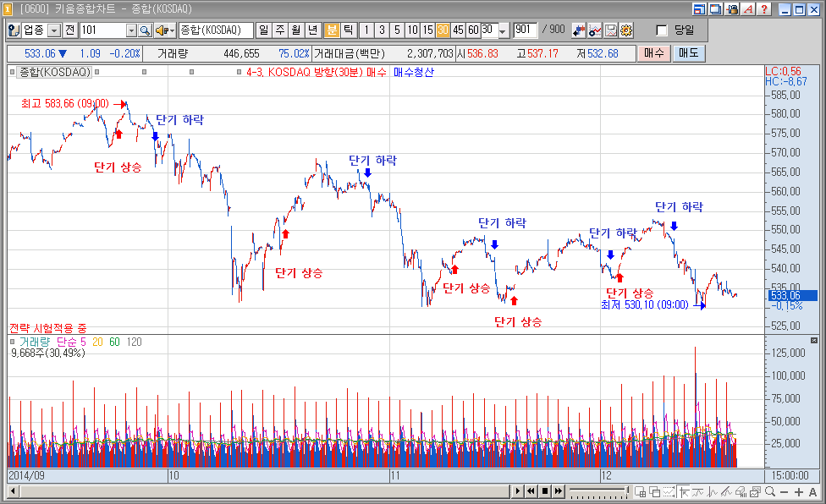Image resolution: width=826 pixels, height=504 pixels.
Task: Click the magnifier search icon
Action: [x=145, y=30]
